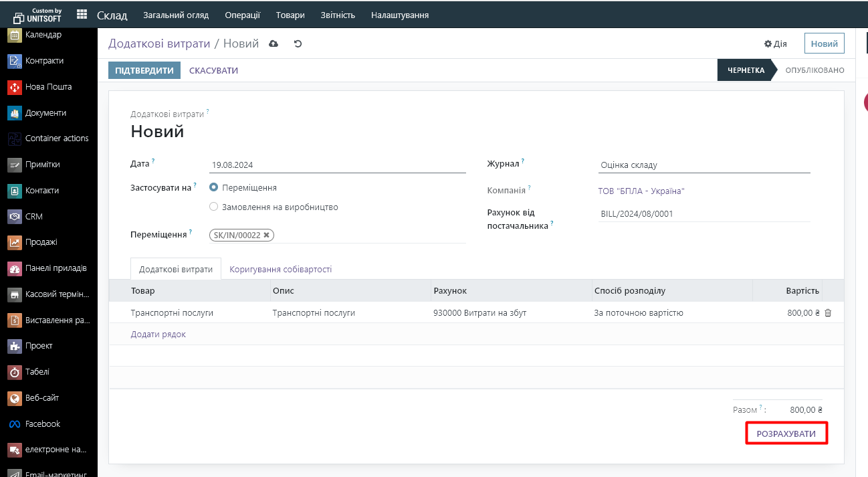Image resolution: width=868 pixels, height=477 pixels.
Task: Click the Підтвердити button
Action: click(x=144, y=71)
